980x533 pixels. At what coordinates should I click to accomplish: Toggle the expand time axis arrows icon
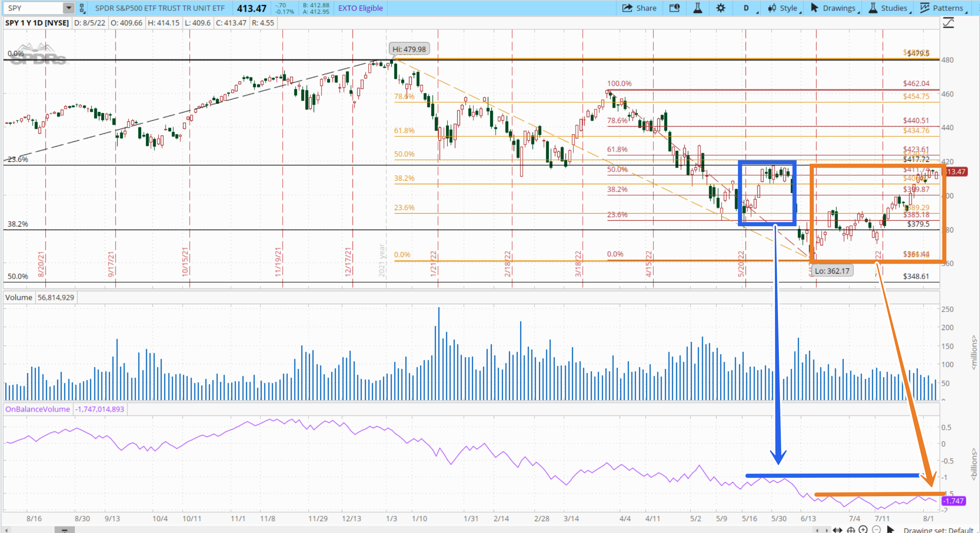[837, 530]
